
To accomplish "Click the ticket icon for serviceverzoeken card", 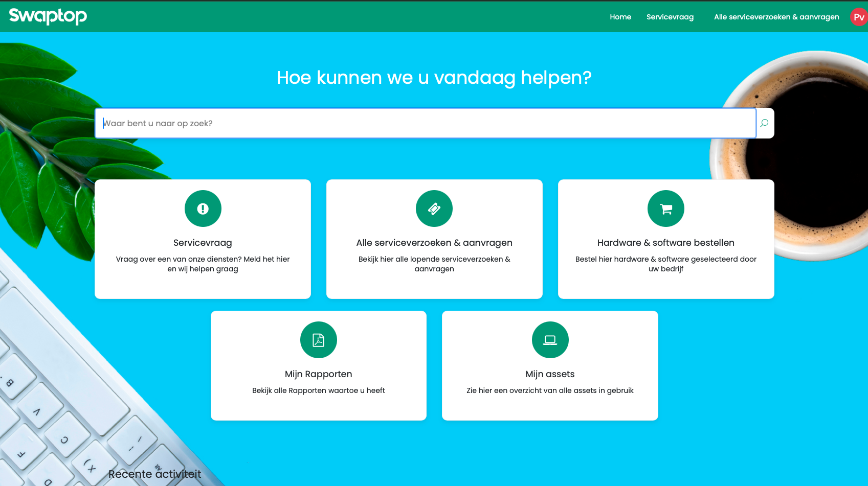I will click(x=434, y=209).
